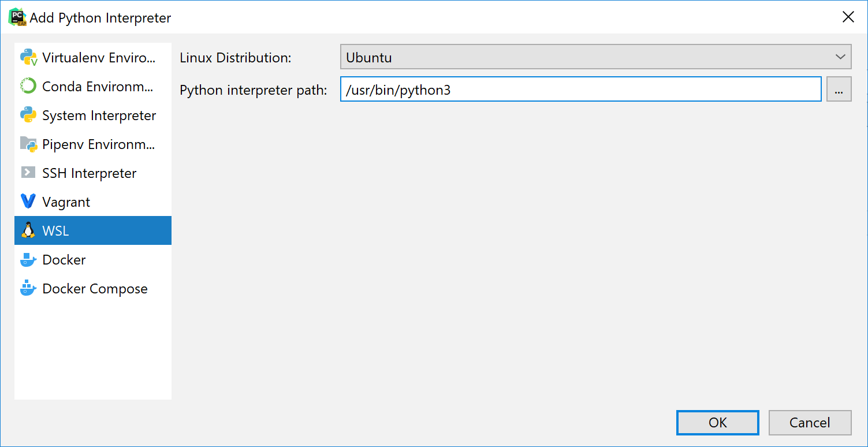This screenshot has height=447, width=868.
Task: Select the Conda Environment icon
Action: [28, 86]
